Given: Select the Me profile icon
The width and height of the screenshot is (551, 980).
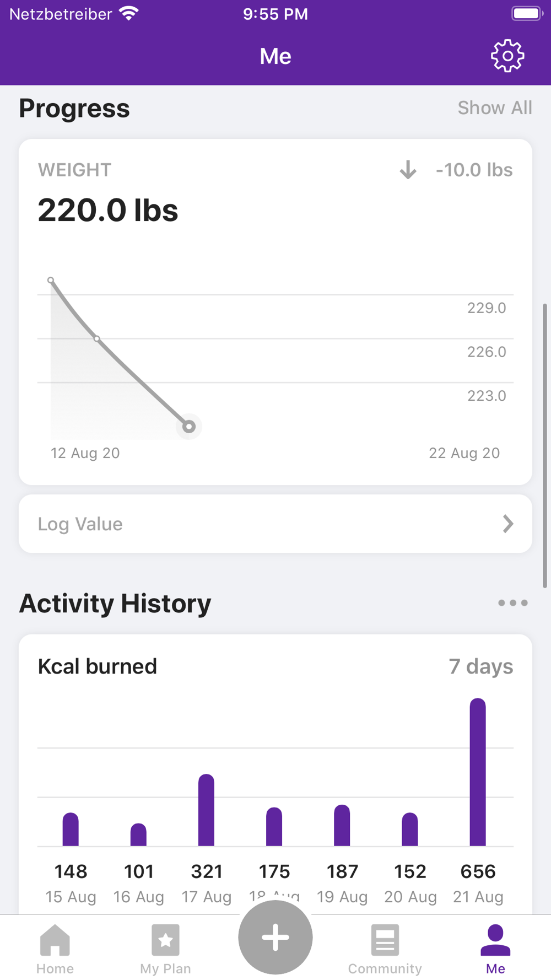Looking at the screenshot, I should [x=495, y=940].
